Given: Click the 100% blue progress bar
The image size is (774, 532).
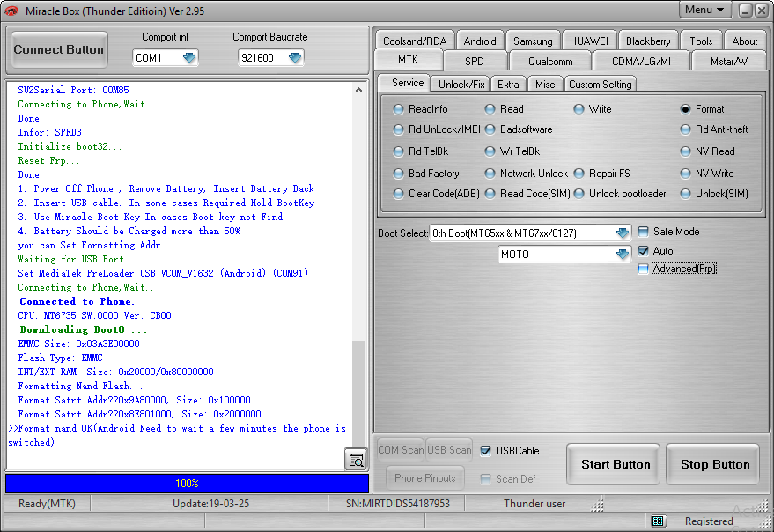Looking at the screenshot, I should click(x=187, y=483).
